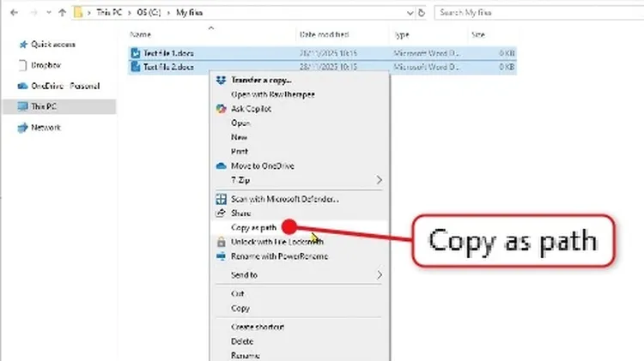Viewport: 644px width, 361px height.
Task: Expand the 7-Zip submenu arrow
Action: pyautogui.click(x=380, y=180)
